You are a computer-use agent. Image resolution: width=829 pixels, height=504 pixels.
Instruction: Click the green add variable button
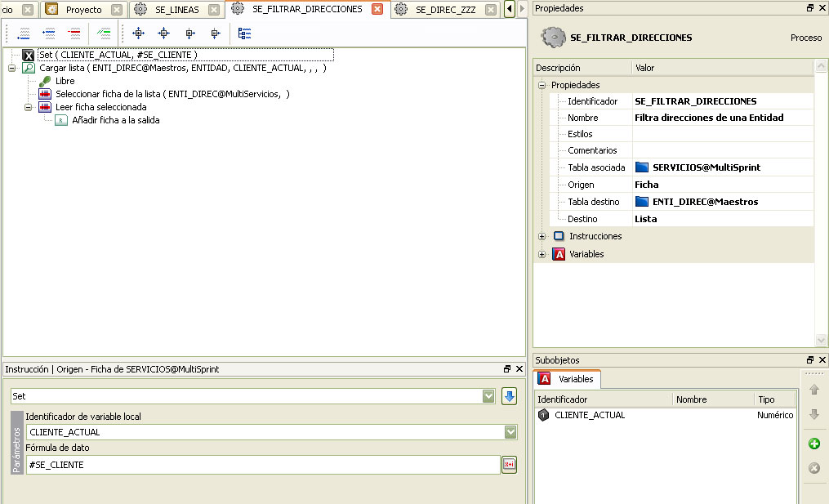pyautogui.click(x=814, y=444)
